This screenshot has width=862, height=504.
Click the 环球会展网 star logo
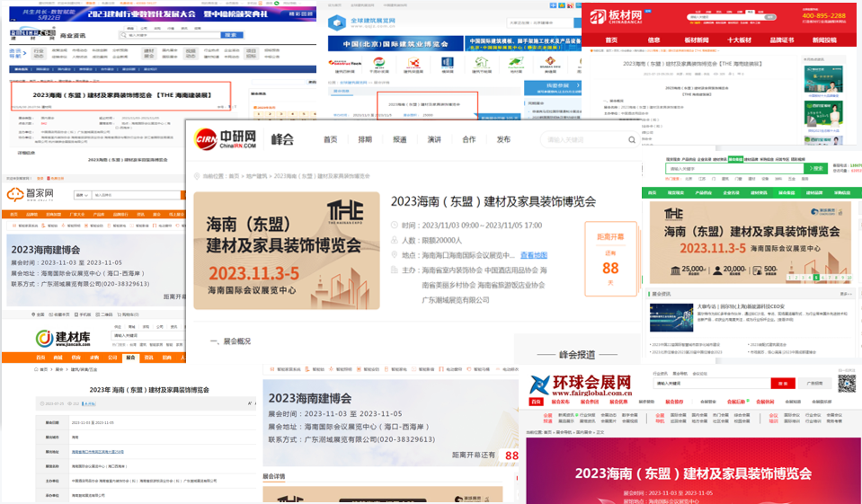point(540,385)
